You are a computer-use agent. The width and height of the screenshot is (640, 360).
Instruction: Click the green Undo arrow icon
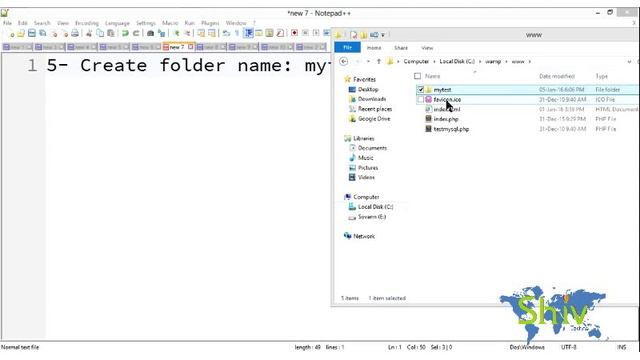pyautogui.click(x=125, y=33)
